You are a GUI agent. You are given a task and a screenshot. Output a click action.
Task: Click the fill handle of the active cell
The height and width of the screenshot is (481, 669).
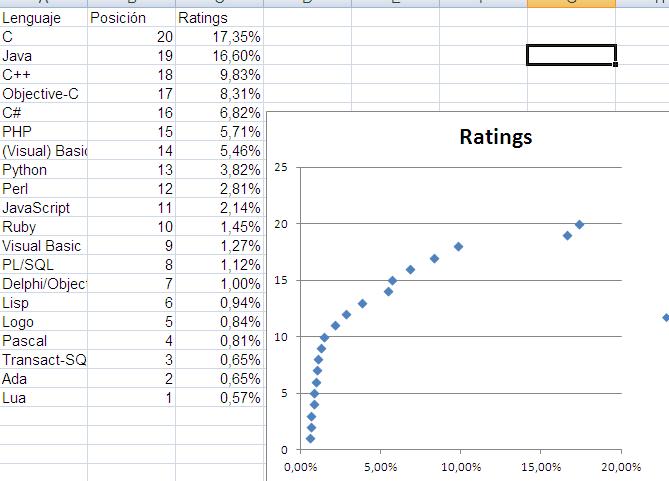coord(615,64)
